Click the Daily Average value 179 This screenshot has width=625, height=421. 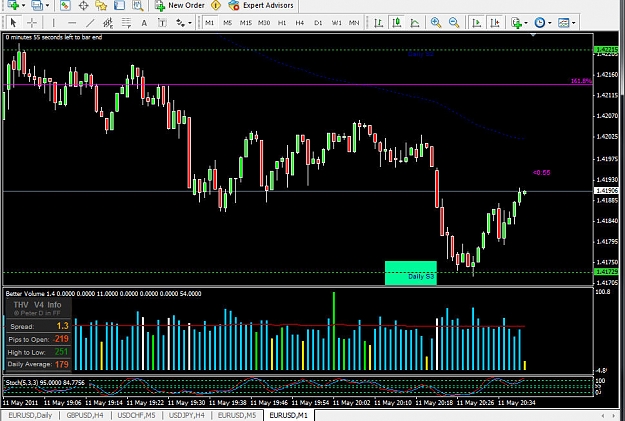62,364
